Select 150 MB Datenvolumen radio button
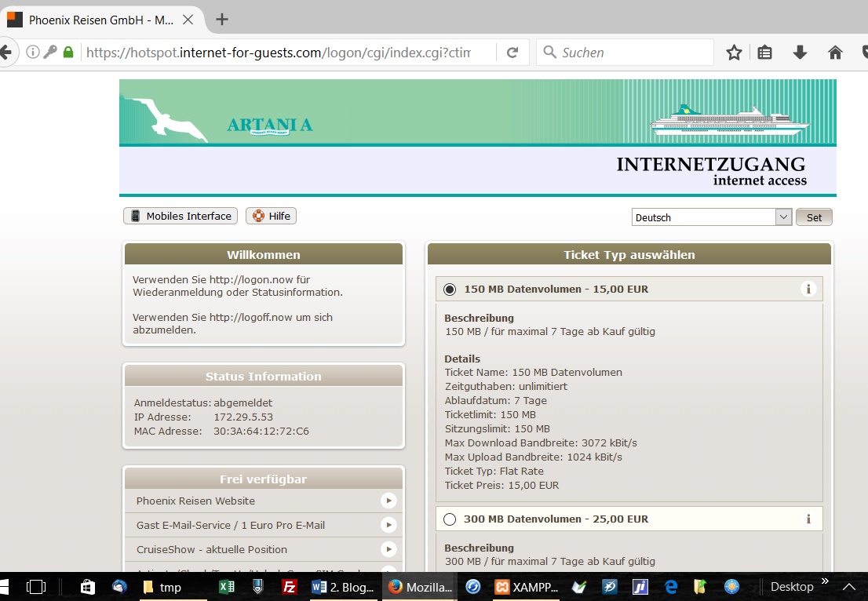The height and width of the screenshot is (601, 868). click(x=450, y=290)
